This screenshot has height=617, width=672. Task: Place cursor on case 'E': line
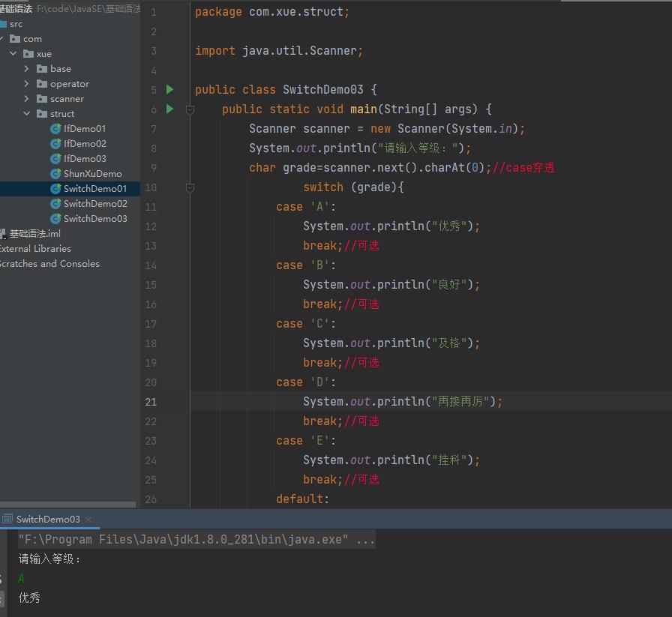(306, 441)
